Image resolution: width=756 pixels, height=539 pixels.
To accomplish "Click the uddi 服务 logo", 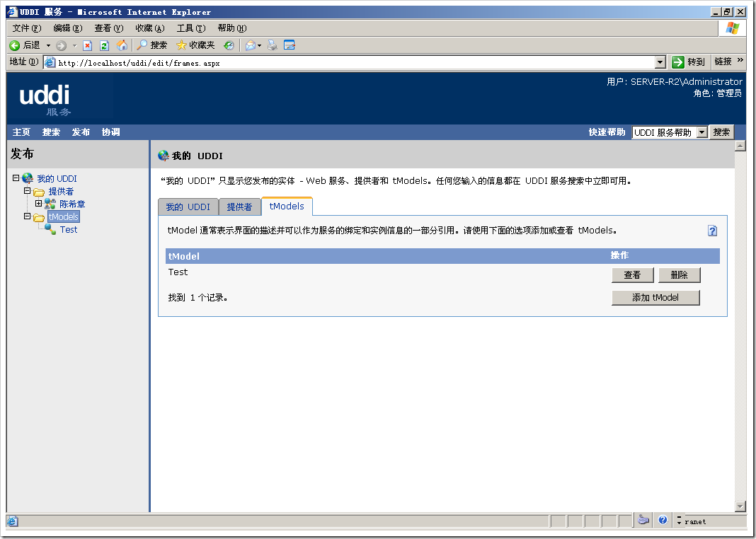I will [45, 100].
